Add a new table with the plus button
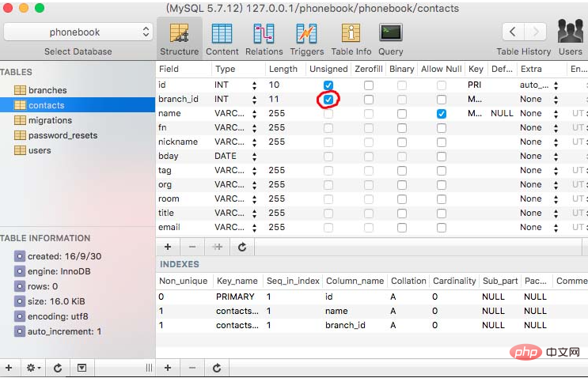 pos(9,368)
